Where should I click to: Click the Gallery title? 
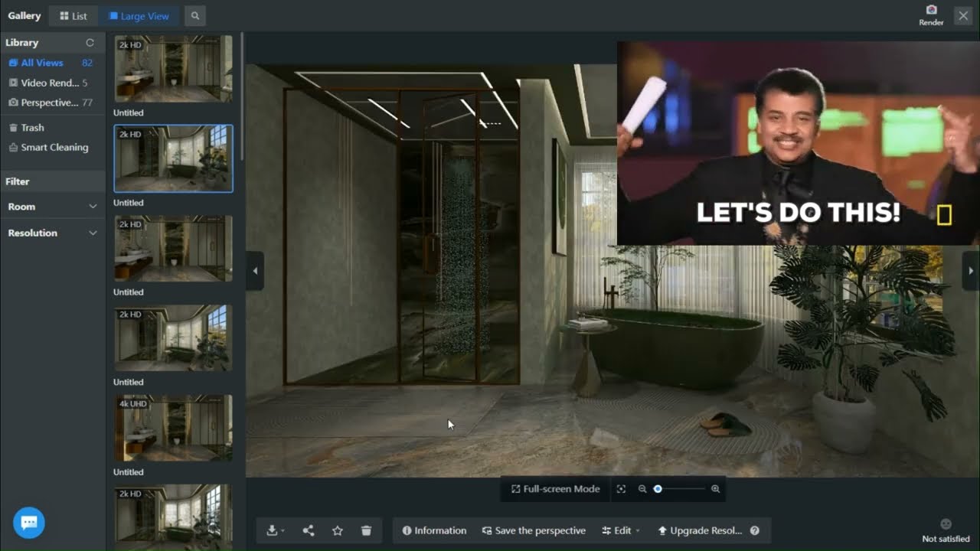coord(24,15)
